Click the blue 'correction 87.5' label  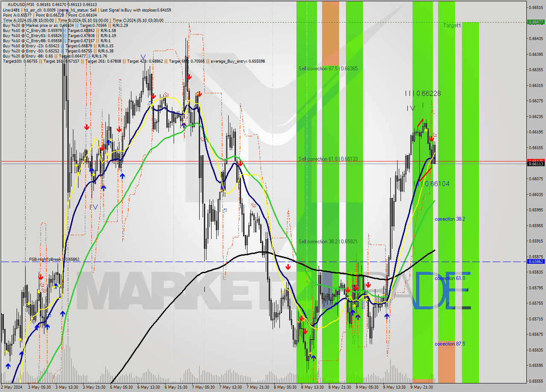pos(450,344)
